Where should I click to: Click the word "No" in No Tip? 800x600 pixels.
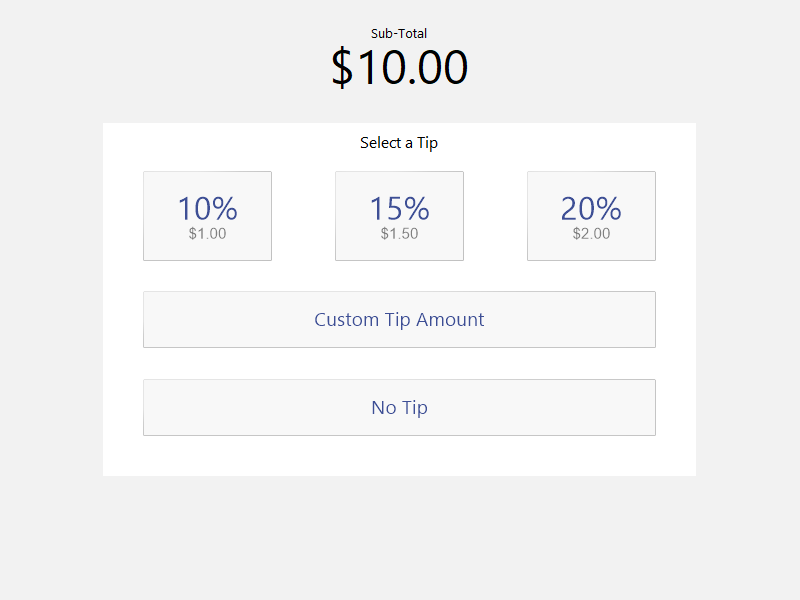click(384, 407)
